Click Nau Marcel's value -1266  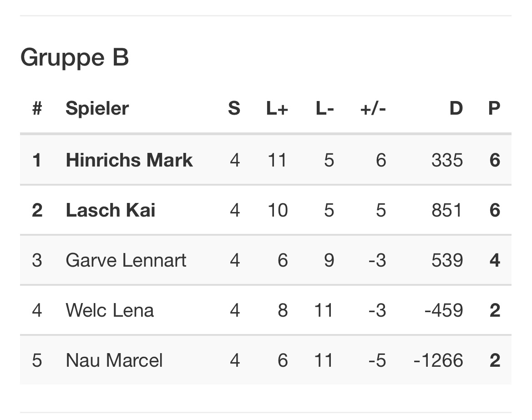coord(438,360)
